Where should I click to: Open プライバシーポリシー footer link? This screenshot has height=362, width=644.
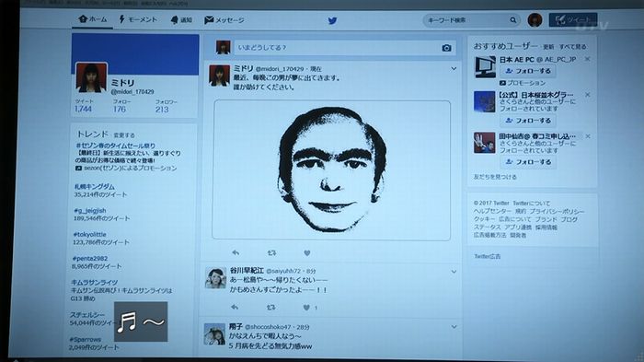click(x=557, y=211)
